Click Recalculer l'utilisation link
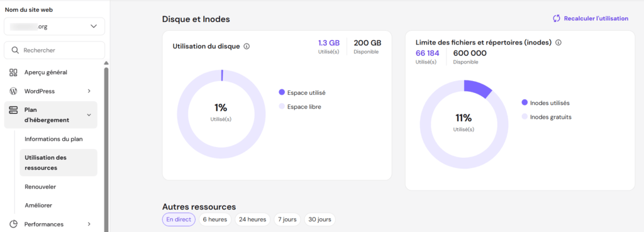Screen dimensions: 644x232 click(596, 18)
